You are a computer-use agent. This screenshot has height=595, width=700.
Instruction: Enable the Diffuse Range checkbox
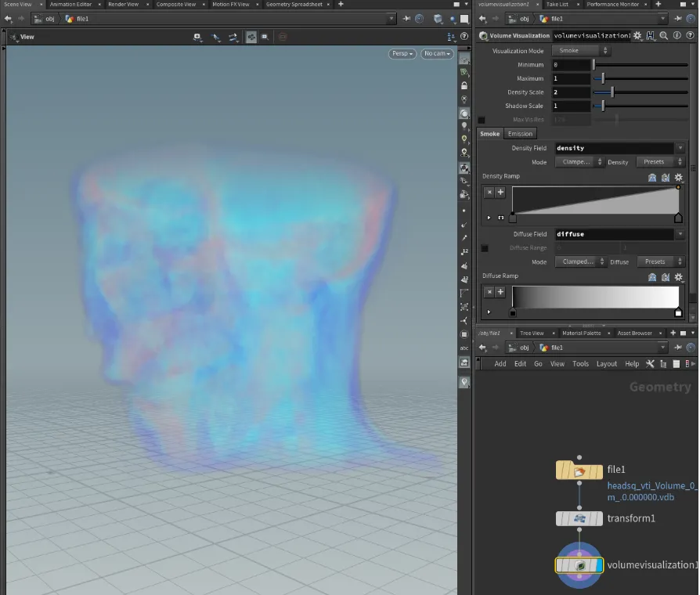[485, 248]
